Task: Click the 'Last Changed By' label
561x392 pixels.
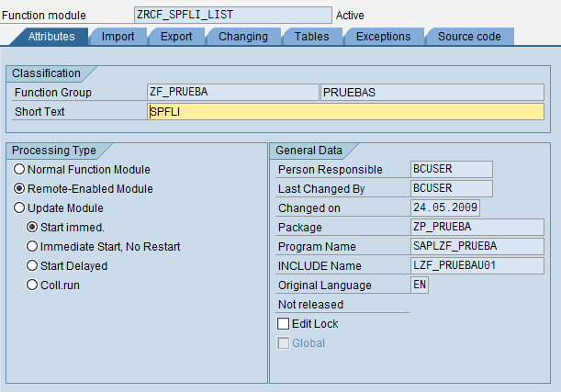Action: (321, 189)
